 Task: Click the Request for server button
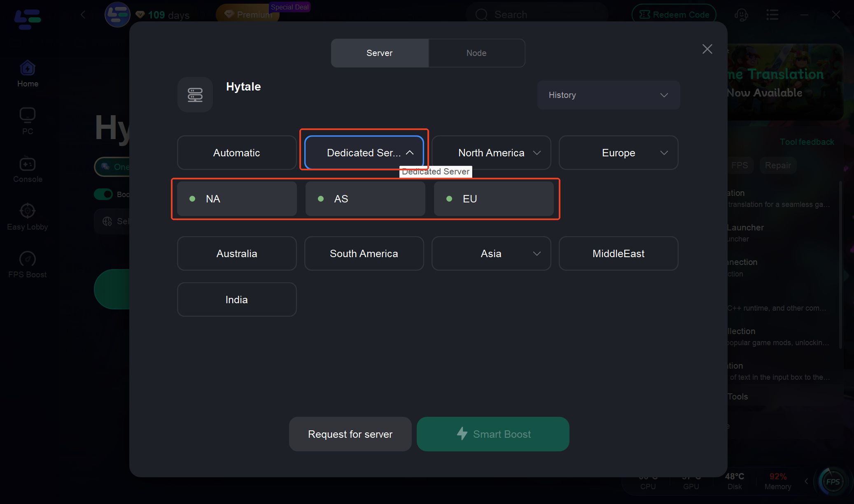[x=350, y=434]
